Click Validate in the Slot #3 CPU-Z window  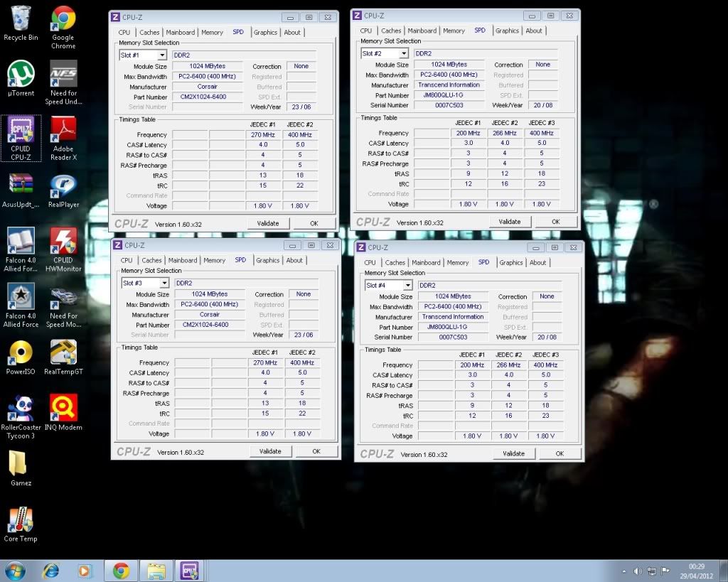coord(270,451)
